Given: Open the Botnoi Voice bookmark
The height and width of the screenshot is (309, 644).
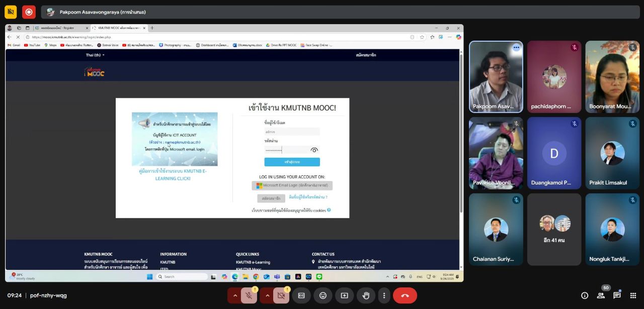Looking at the screenshot, I should (108, 45).
